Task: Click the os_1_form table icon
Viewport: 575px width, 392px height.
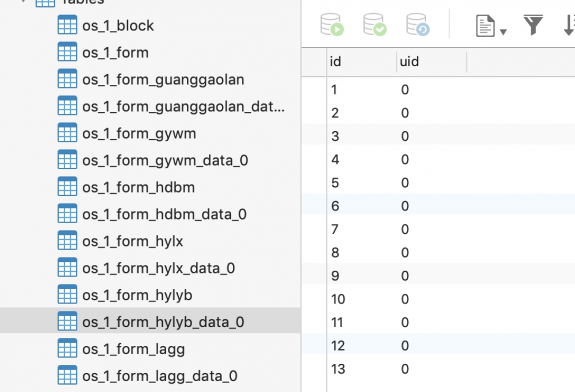Action: 67,52
